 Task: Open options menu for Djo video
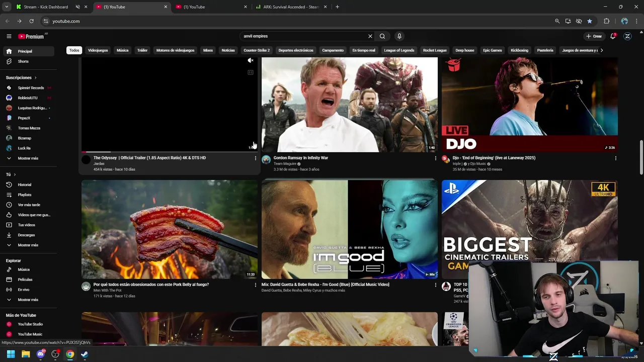(x=615, y=158)
